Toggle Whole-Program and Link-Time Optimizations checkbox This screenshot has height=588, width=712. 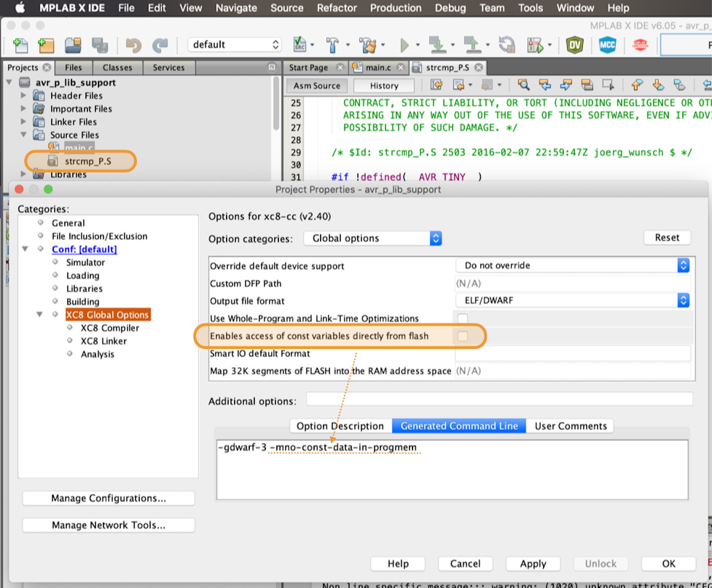coord(463,318)
